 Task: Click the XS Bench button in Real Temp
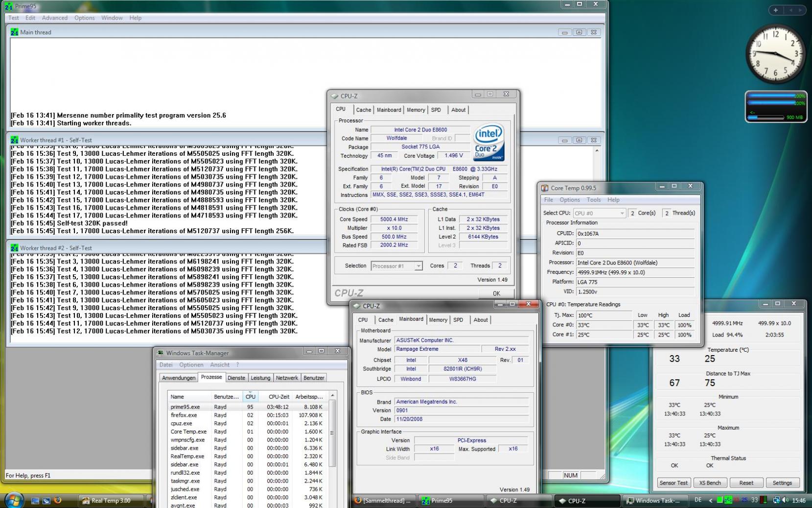pos(710,483)
